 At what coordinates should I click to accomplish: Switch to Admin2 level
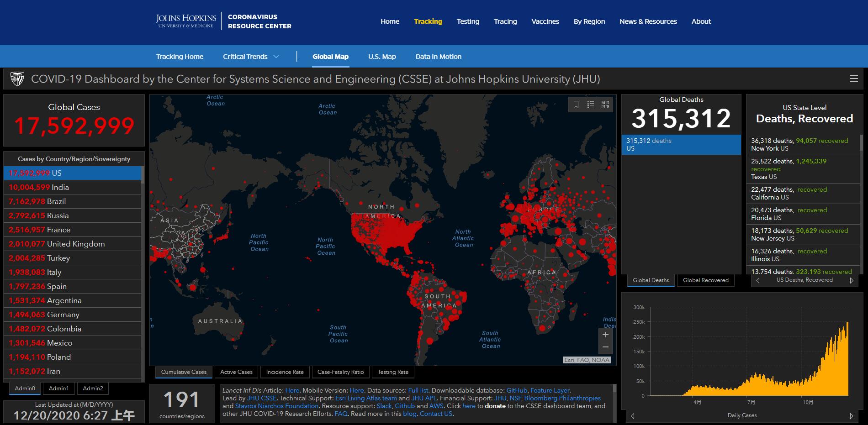(93, 388)
